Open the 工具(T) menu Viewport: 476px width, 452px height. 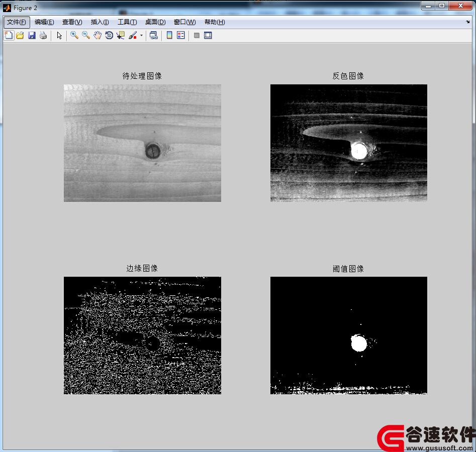(127, 22)
